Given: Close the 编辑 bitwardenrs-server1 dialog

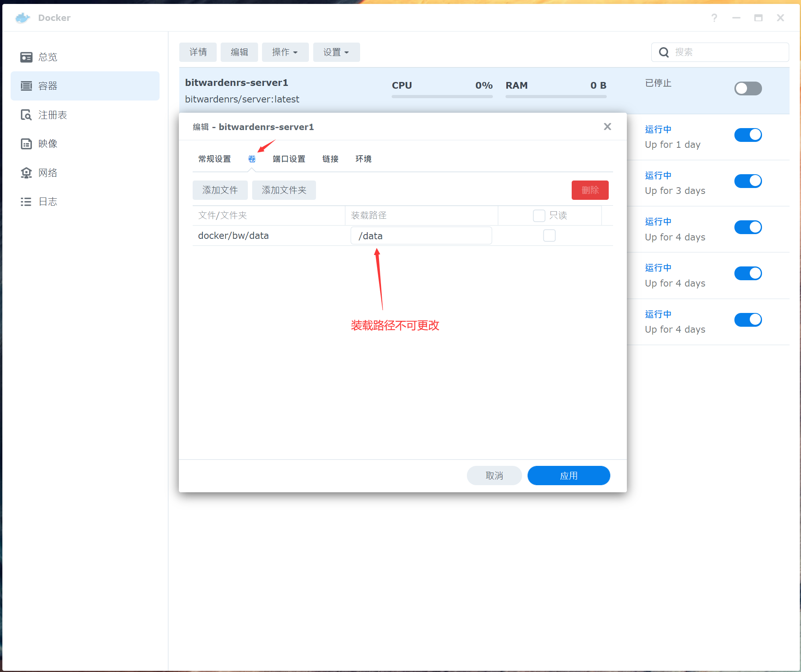Looking at the screenshot, I should [607, 127].
